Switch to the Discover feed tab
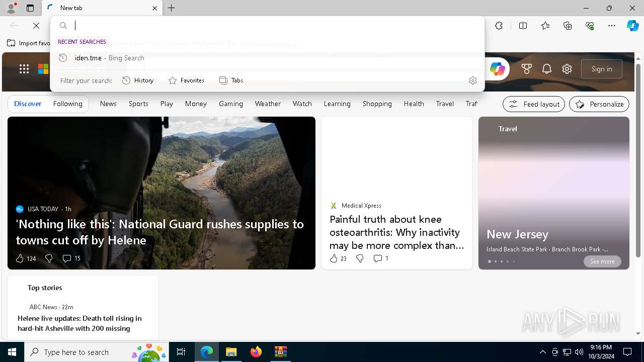 28,104
